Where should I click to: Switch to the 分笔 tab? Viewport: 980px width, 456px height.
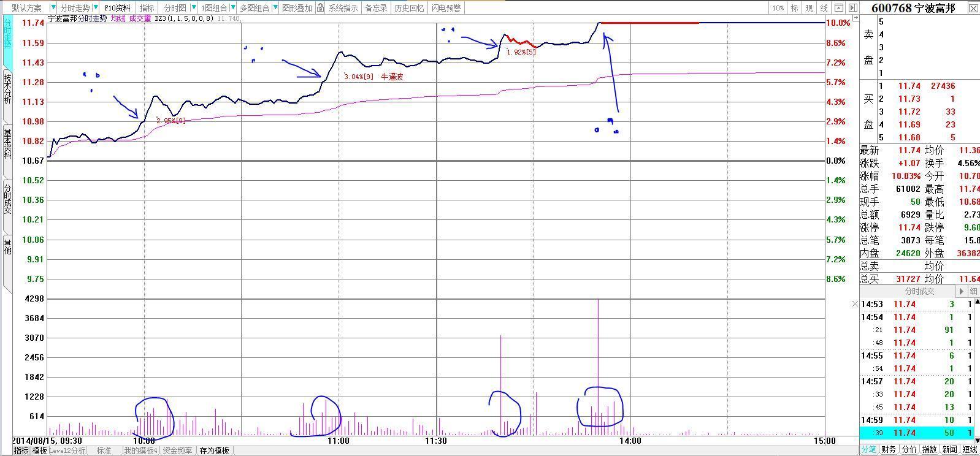pos(868,450)
